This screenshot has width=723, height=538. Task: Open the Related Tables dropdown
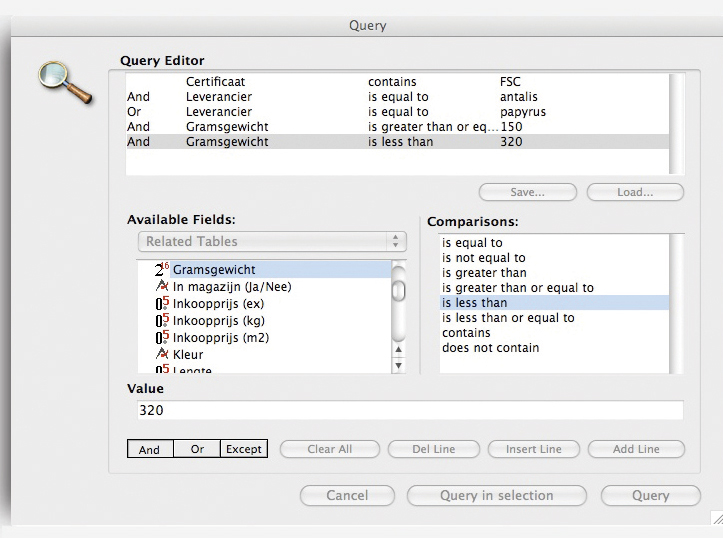(x=272, y=242)
